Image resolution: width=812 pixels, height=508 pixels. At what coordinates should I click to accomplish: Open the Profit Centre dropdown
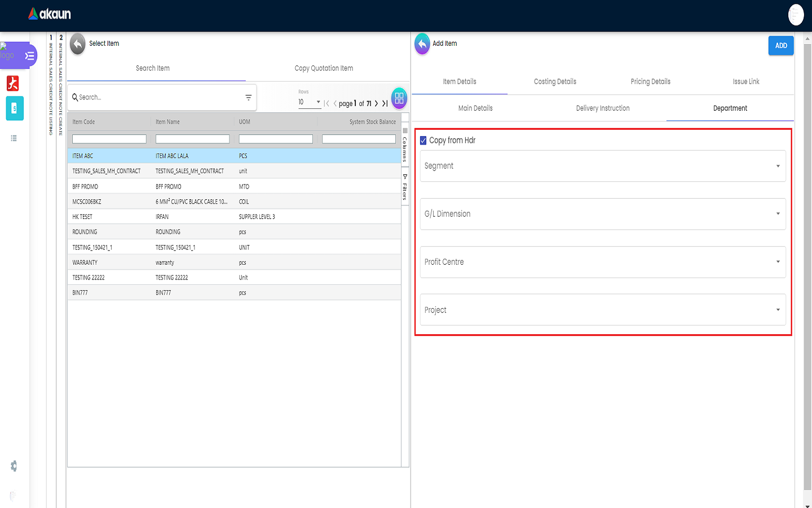click(602, 262)
